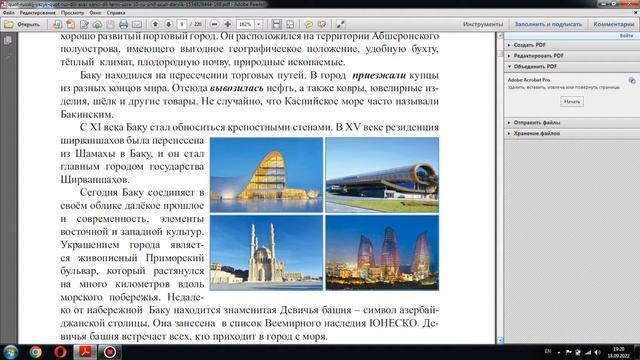Collapse the Объединить PDF section
The width and height of the screenshot is (640, 360).
coord(571,66)
